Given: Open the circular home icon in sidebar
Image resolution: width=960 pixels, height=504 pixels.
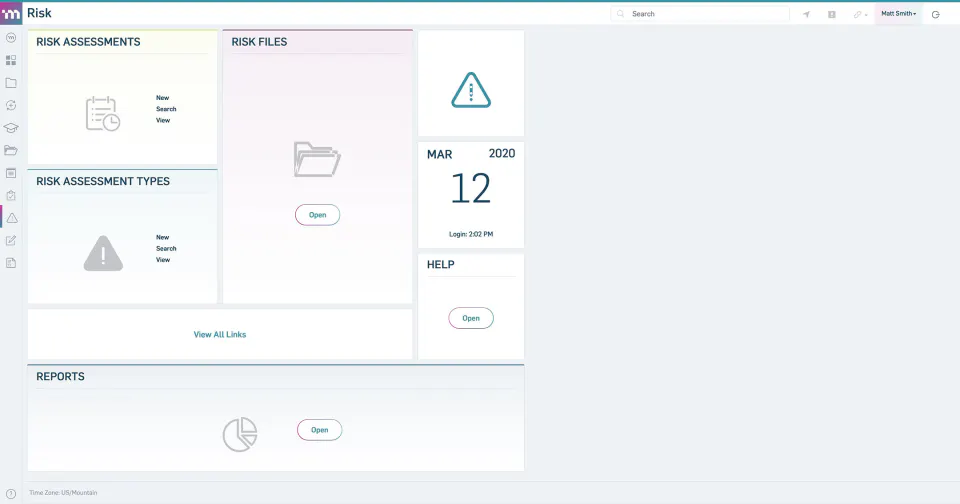Looking at the screenshot, I should 11,38.
